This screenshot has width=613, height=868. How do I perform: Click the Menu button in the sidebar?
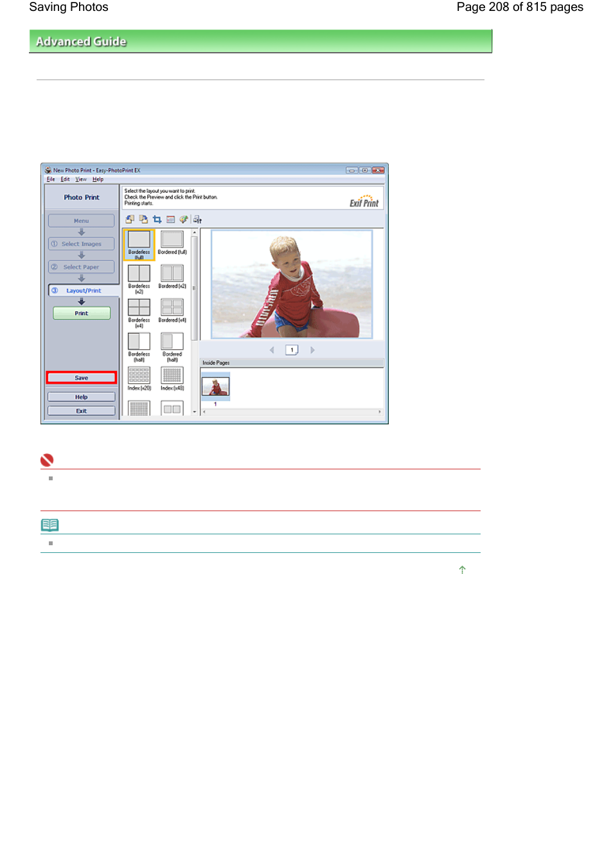(81, 221)
